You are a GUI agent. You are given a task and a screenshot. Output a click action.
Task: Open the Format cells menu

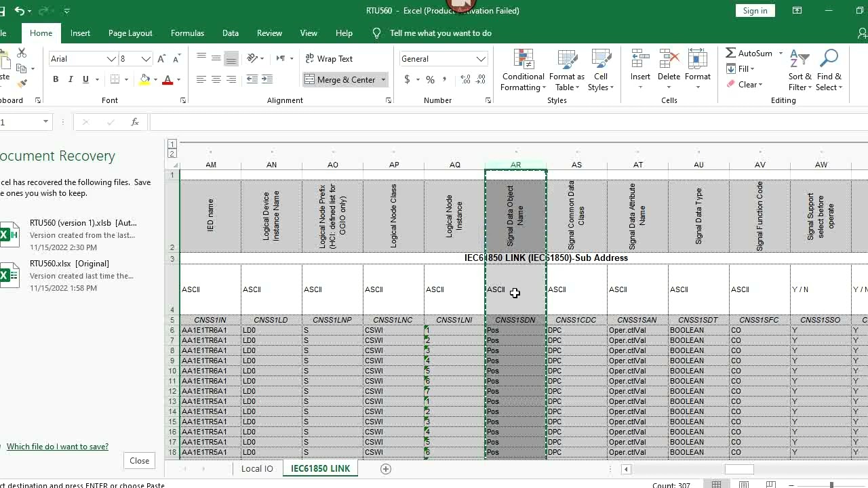[697, 70]
